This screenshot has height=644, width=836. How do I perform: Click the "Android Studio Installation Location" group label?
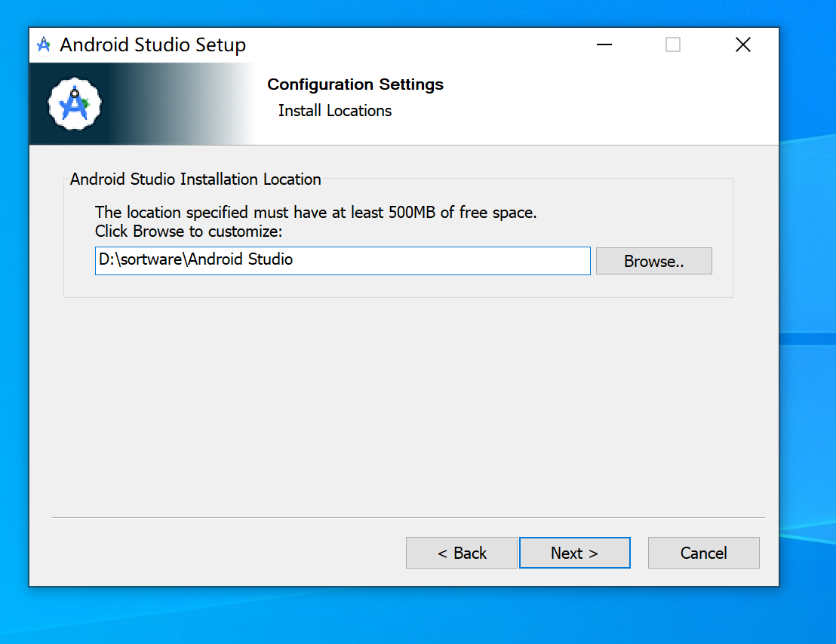[x=195, y=179]
